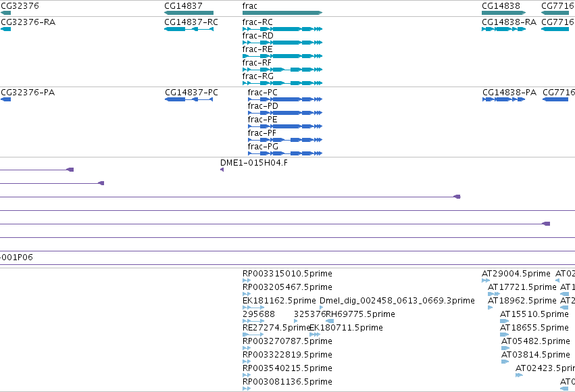This screenshot has height=392, width=575.
Task: Select the CG32376 gene label
Action: click(20, 6)
